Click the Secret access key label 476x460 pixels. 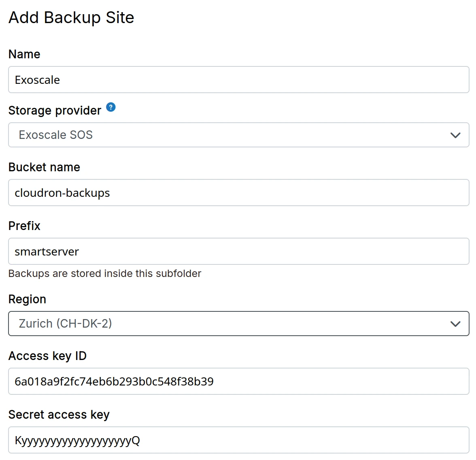59,415
